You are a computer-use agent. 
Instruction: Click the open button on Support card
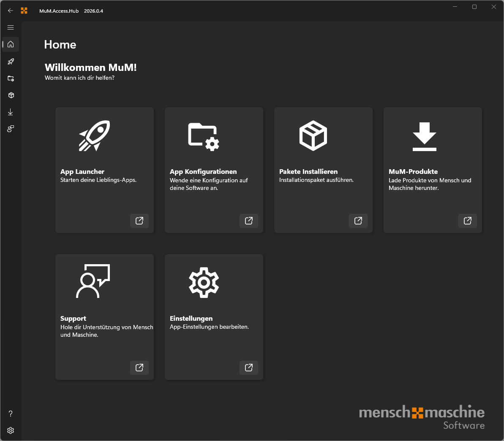coord(139,368)
